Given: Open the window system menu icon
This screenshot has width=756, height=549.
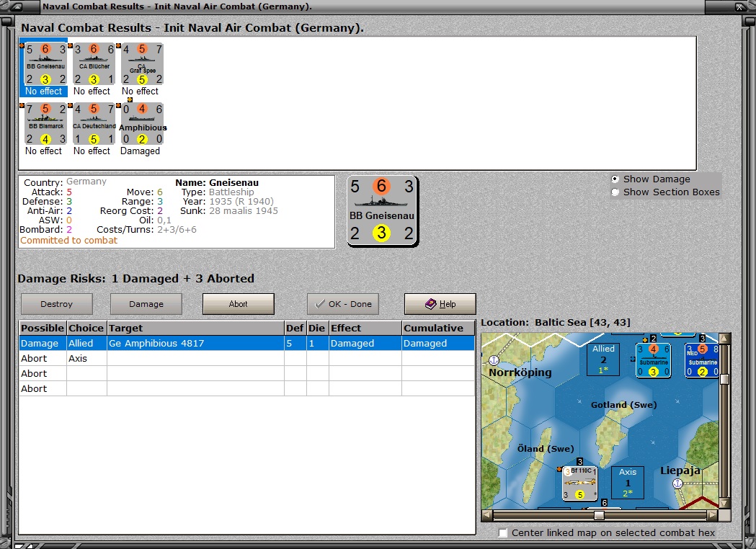Looking at the screenshot, I should (16, 6).
